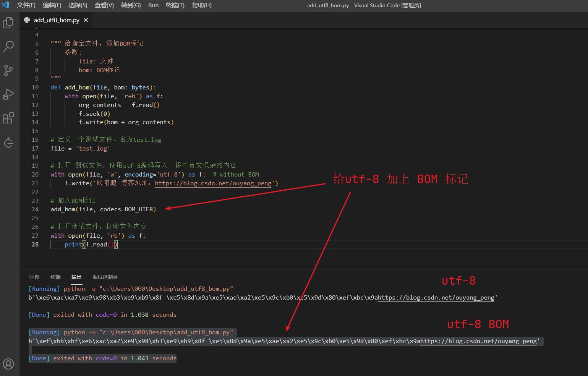Open the Extensions view
This screenshot has height=376, width=588.
pos(8,118)
